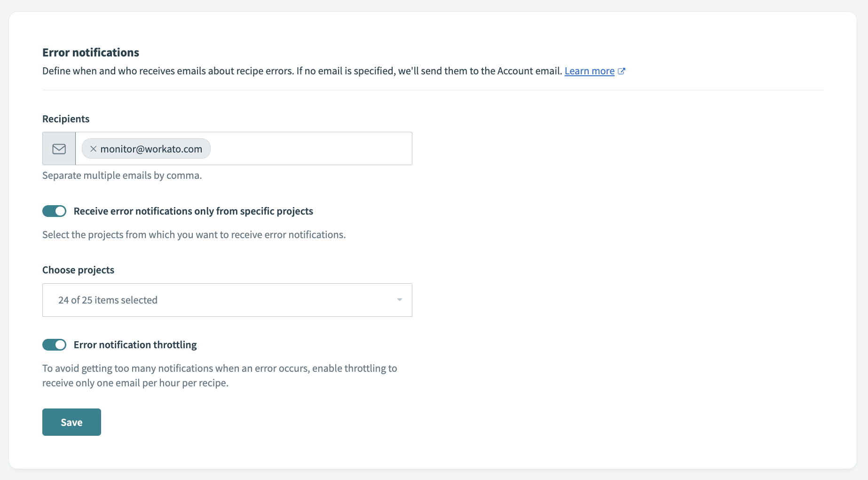Toggle off notifications from specific projects

(x=54, y=211)
